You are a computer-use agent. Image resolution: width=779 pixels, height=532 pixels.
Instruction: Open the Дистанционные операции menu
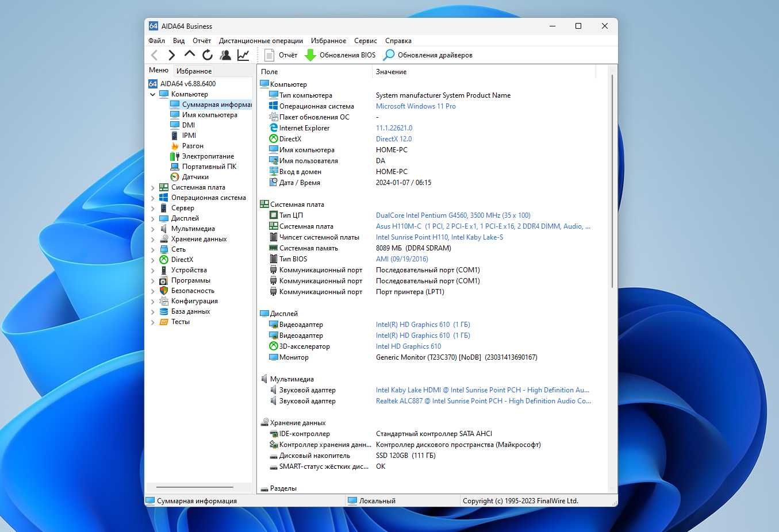pyautogui.click(x=261, y=41)
